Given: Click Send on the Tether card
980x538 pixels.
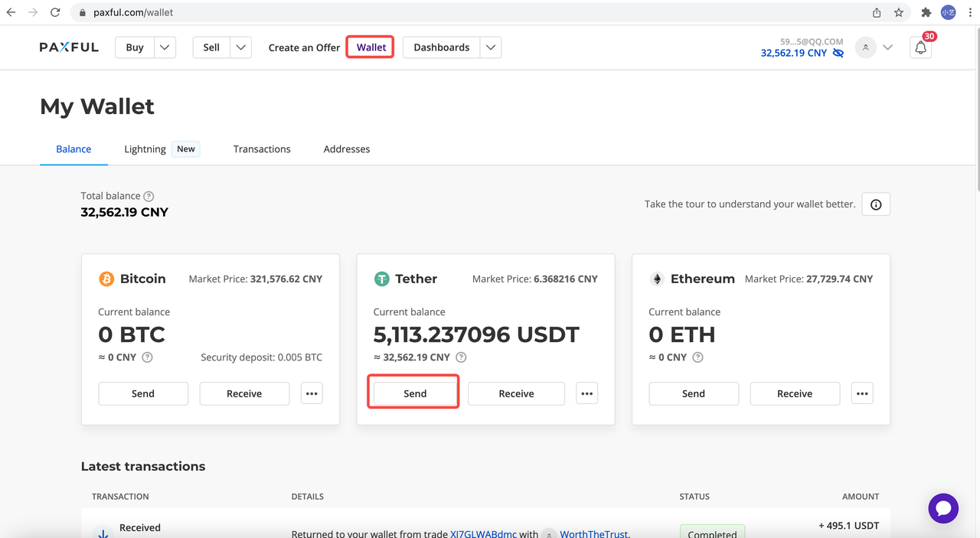Looking at the screenshot, I should tap(415, 393).
